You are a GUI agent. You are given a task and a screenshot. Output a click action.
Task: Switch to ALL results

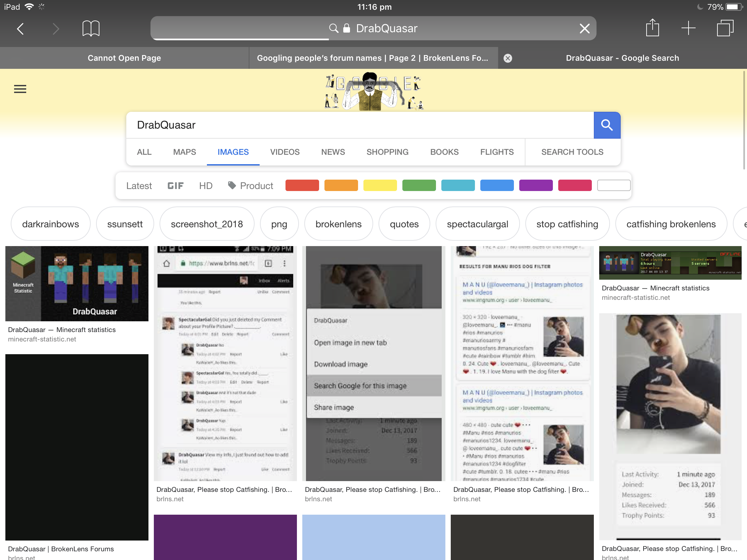click(x=144, y=152)
